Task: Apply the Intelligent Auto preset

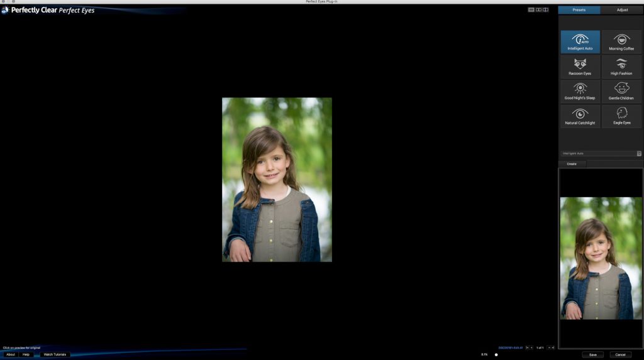Action: coord(580,42)
